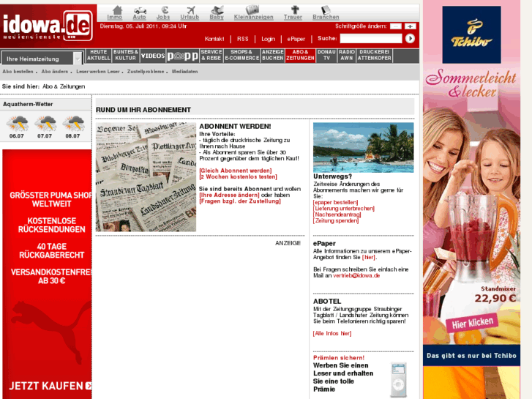Image resolution: width=532 pixels, height=399 pixels.
Task: Click Lieferung unterbrechen link
Action: 344,209
